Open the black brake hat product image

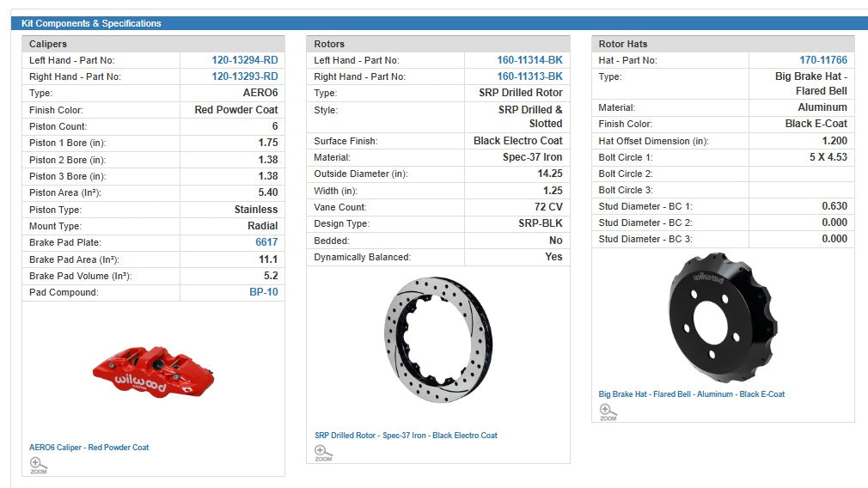point(722,317)
